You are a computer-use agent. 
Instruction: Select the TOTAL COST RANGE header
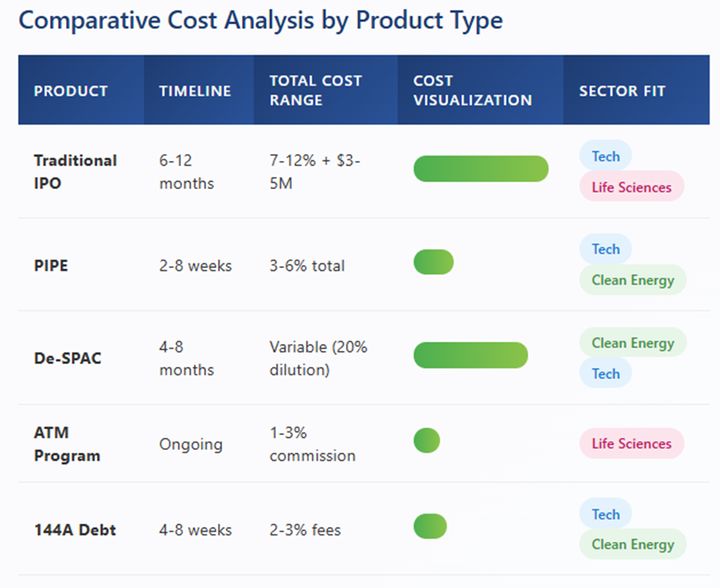[x=315, y=90]
